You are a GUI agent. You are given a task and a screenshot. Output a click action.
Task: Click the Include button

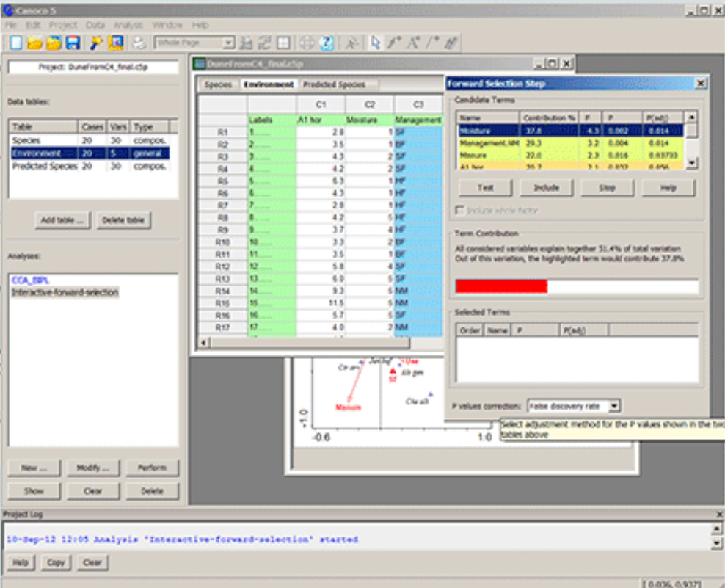tap(547, 188)
